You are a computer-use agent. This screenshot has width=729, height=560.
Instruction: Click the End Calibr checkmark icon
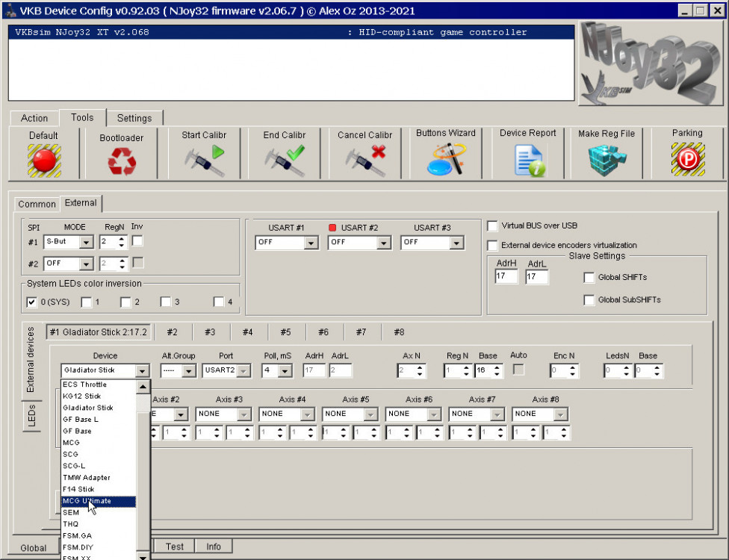click(285, 160)
